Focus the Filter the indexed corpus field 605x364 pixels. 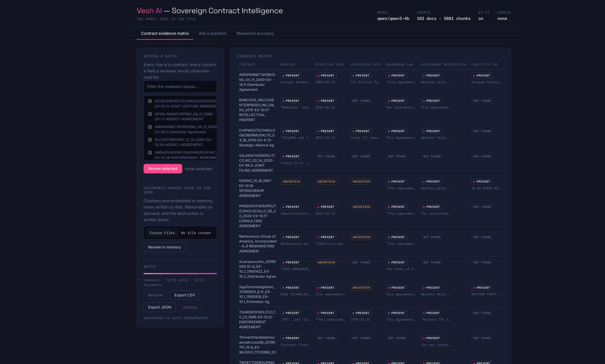[x=180, y=87]
